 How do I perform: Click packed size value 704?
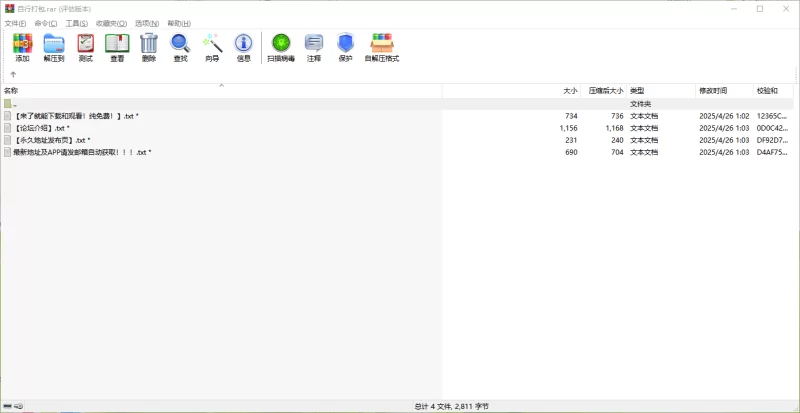pos(617,152)
